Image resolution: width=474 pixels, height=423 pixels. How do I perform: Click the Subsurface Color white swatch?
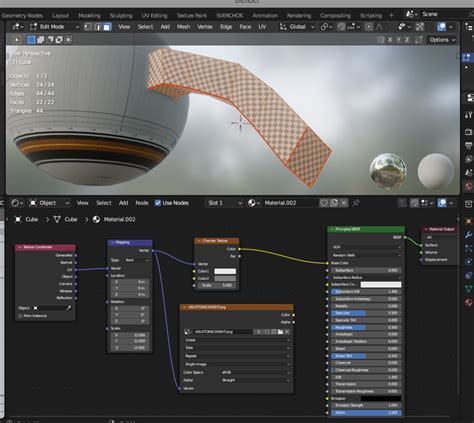pyautogui.click(x=381, y=284)
